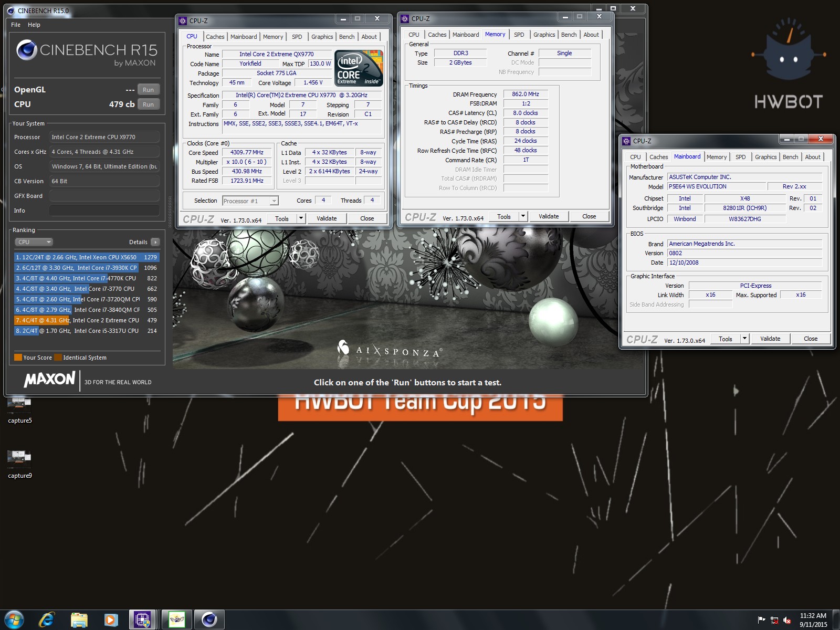Open About tab in Memory window
The width and height of the screenshot is (840, 630).
[591, 35]
